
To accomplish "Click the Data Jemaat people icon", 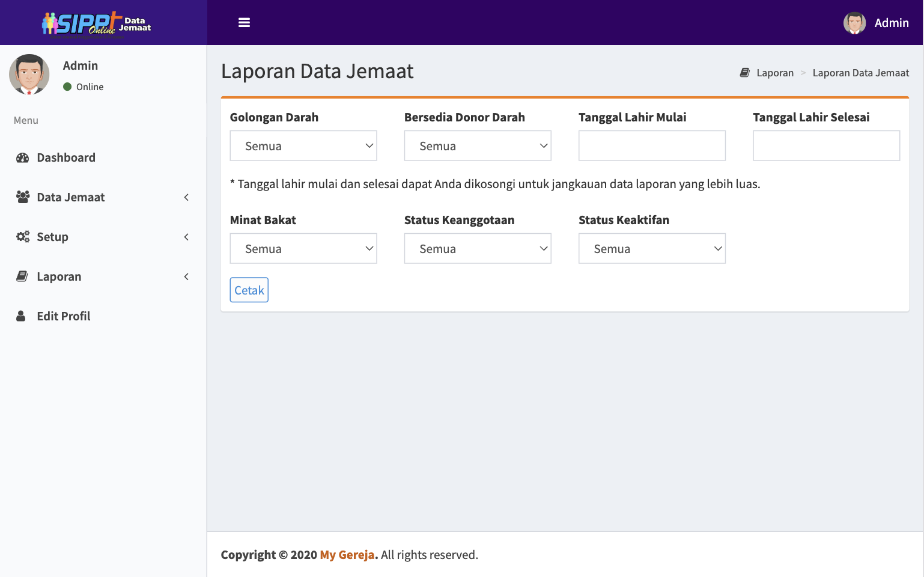I will click(23, 197).
